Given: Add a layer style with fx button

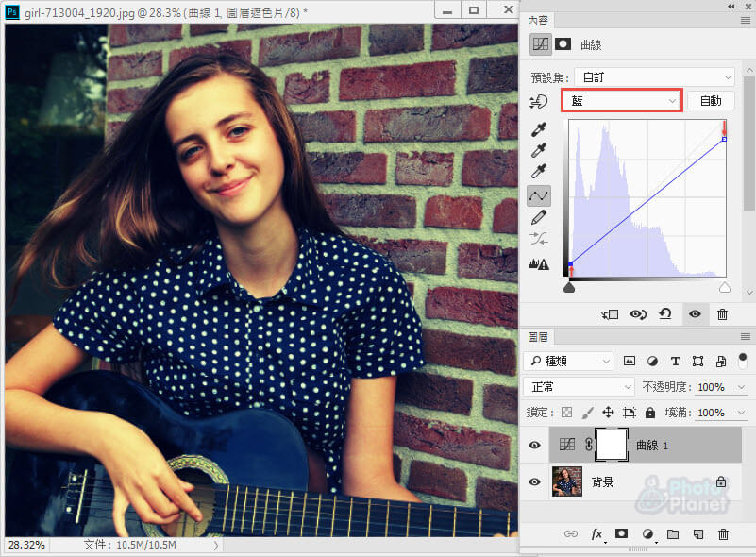Looking at the screenshot, I should (596, 533).
